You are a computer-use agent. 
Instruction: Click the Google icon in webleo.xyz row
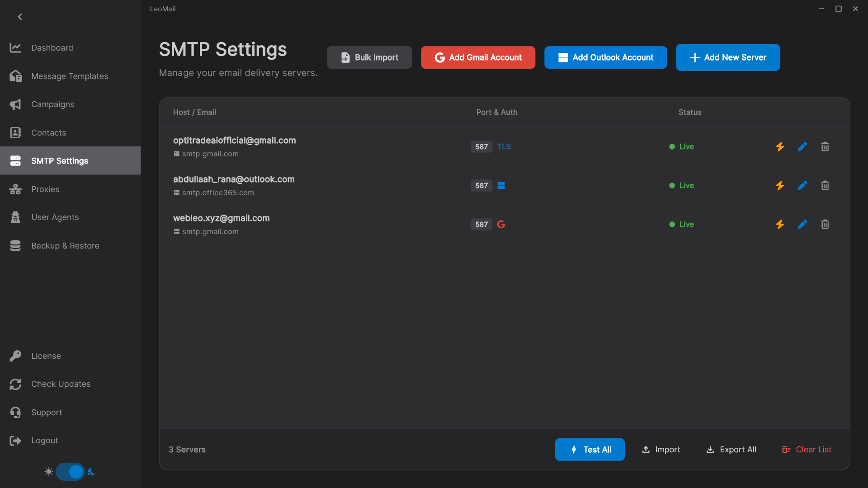(x=501, y=225)
